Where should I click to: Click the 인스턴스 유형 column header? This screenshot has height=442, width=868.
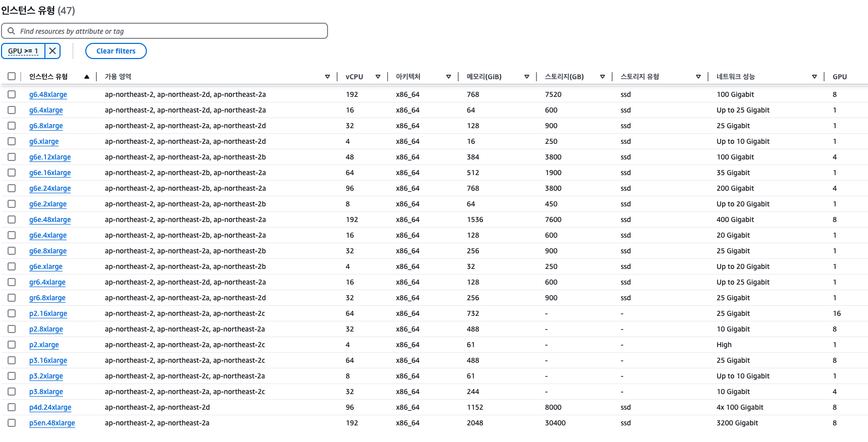tap(48, 77)
